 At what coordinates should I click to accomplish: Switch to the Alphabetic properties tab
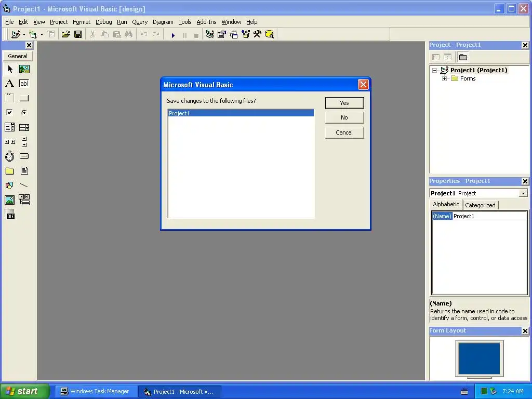coord(446,204)
